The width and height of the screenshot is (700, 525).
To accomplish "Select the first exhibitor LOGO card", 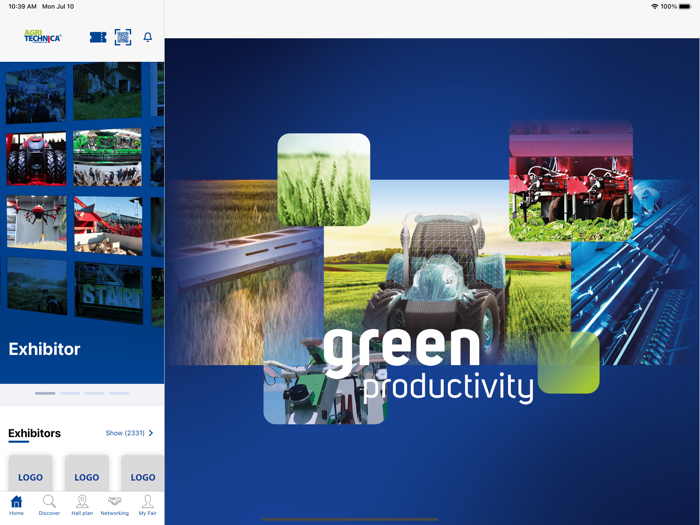I will [30, 473].
